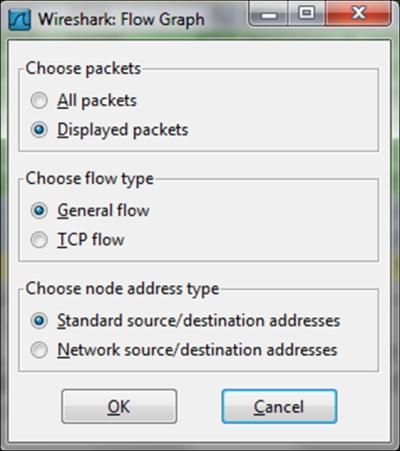The image size is (400, 451).
Task: Click the 'Choose packets' group heading
Action: click(83, 69)
